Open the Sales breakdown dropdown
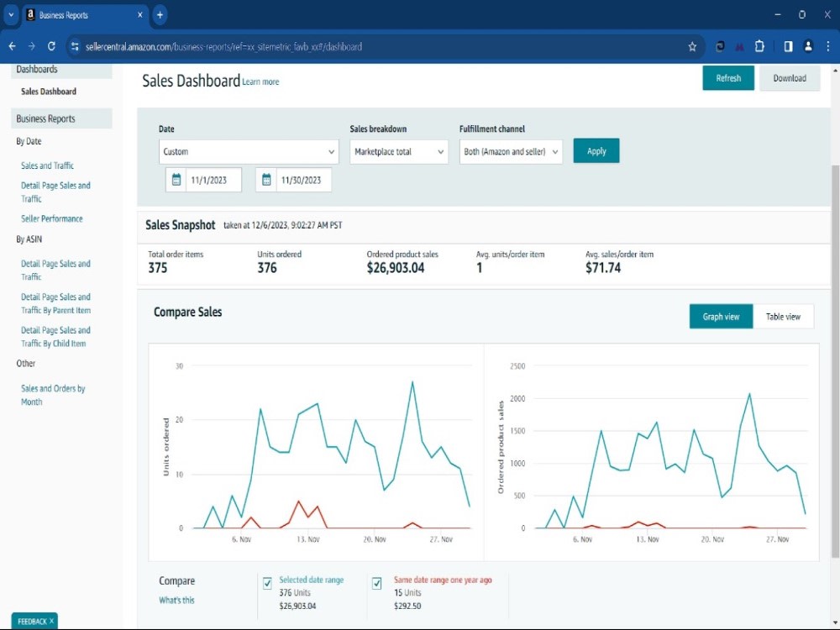 (x=398, y=151)
